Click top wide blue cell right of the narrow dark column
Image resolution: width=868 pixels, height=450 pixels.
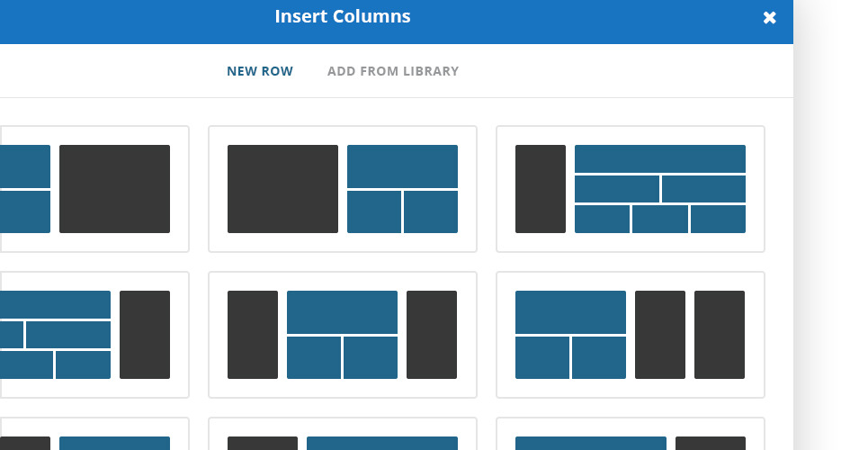(660, 158)
